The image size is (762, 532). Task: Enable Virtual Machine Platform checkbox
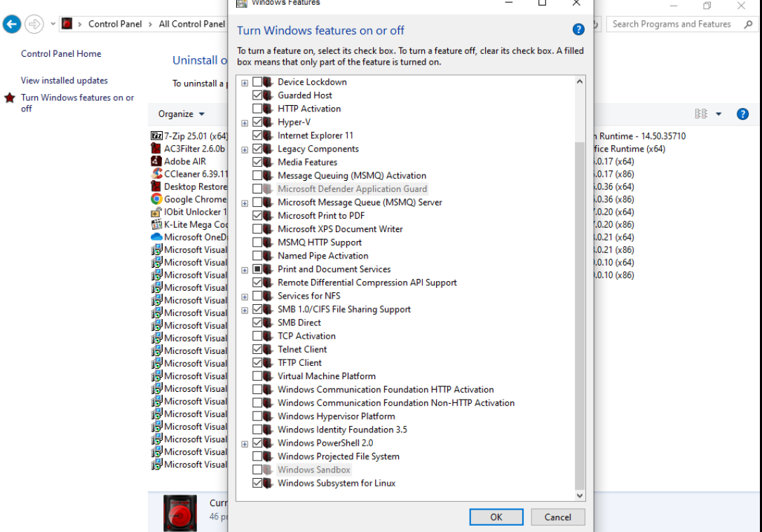(257, 376)
